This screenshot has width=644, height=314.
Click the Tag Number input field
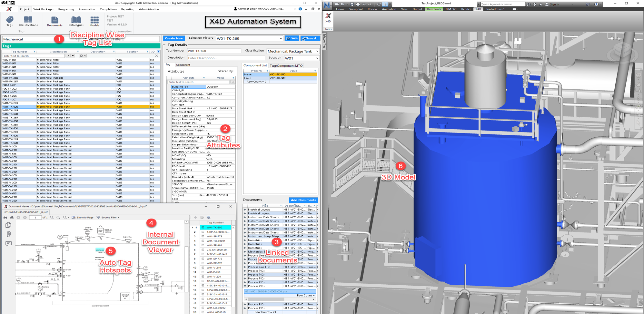(x=214, y=51)
